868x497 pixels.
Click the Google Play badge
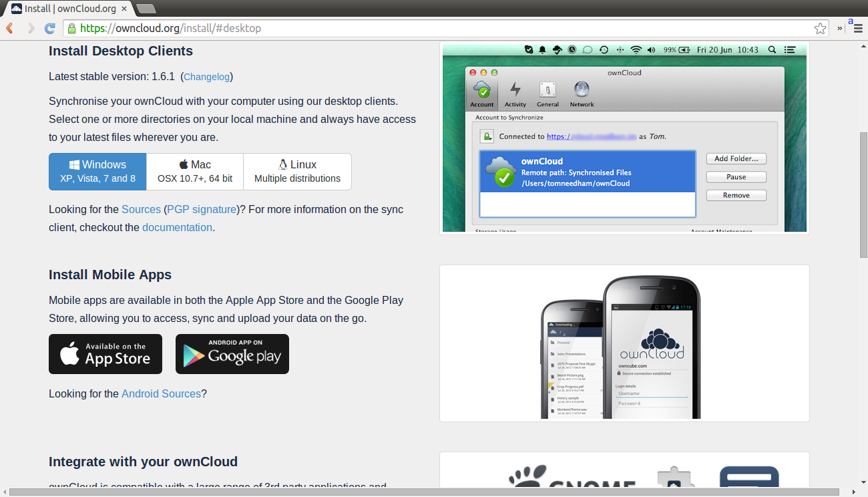(x=232, y=354)
